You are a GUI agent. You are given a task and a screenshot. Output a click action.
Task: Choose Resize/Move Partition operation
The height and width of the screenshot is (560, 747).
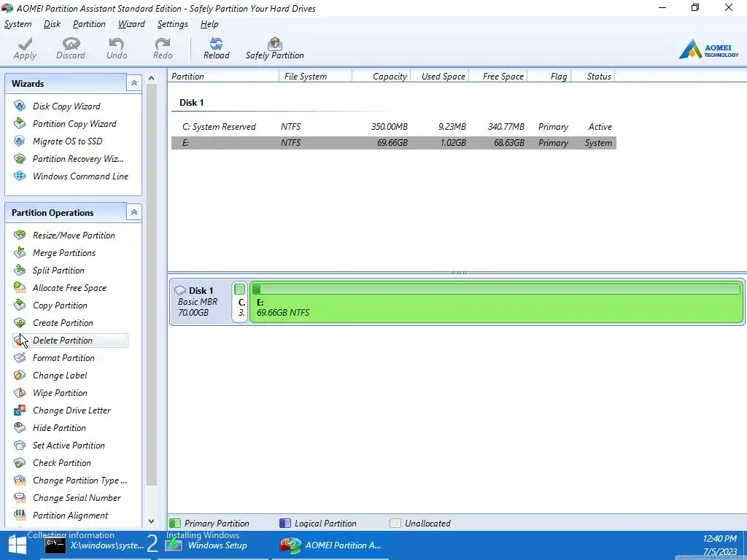coord(74,236)
